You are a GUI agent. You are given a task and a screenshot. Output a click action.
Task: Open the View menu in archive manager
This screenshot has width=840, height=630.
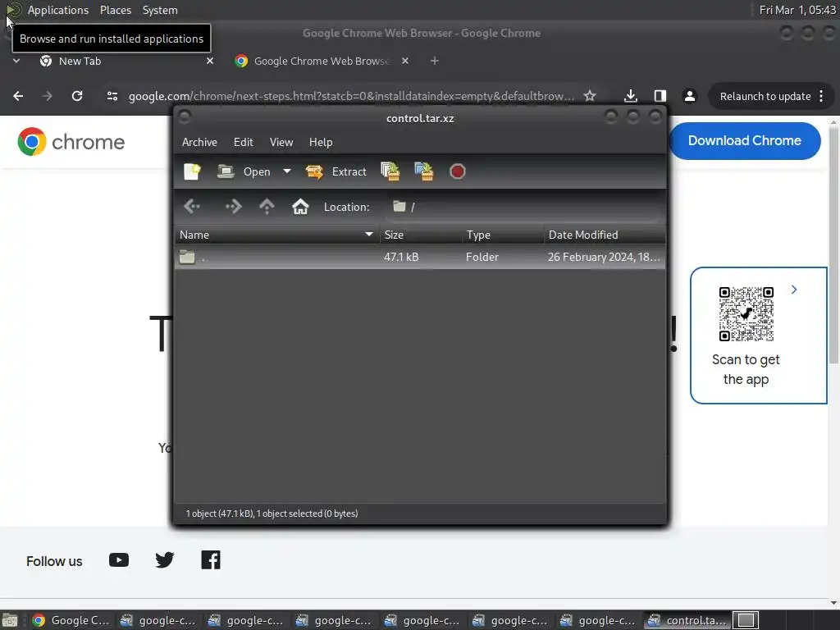point(281,142)
